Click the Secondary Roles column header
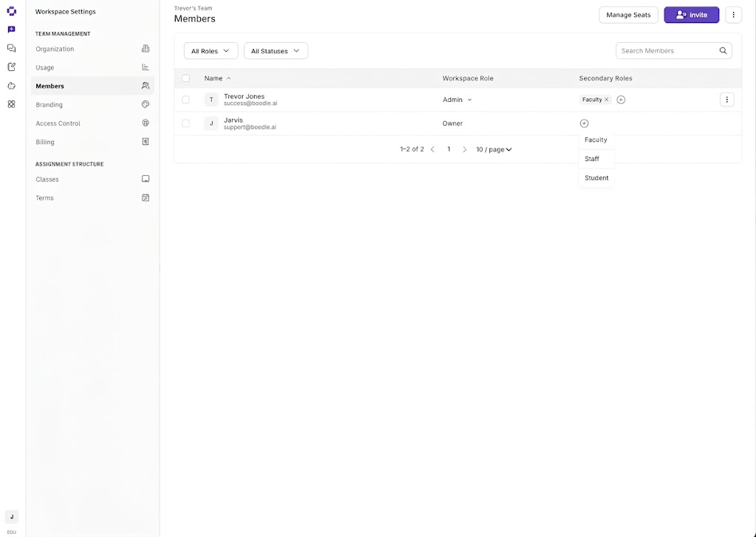This screenshot has width=756, height=537. click(605, 78)
